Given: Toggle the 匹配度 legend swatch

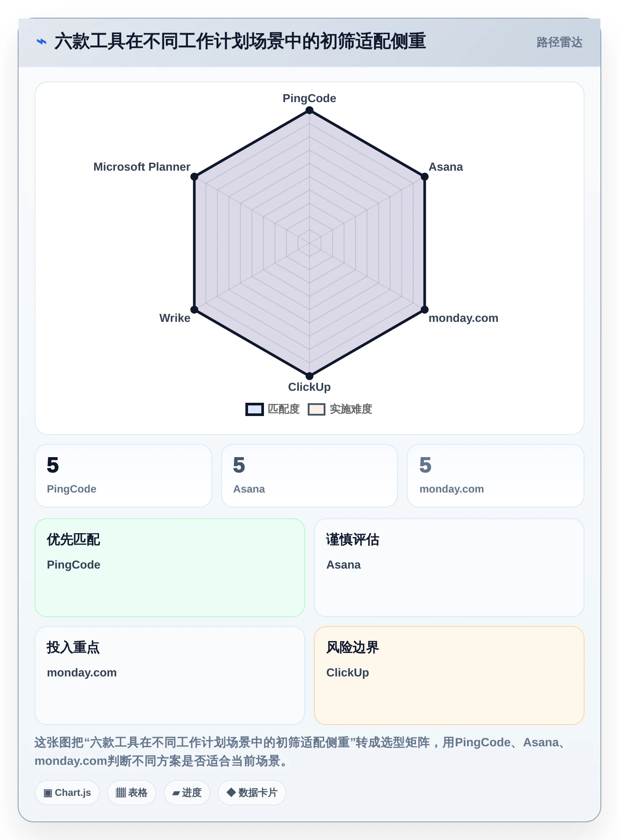Looking at the screenshot, I should coord(255,409).
